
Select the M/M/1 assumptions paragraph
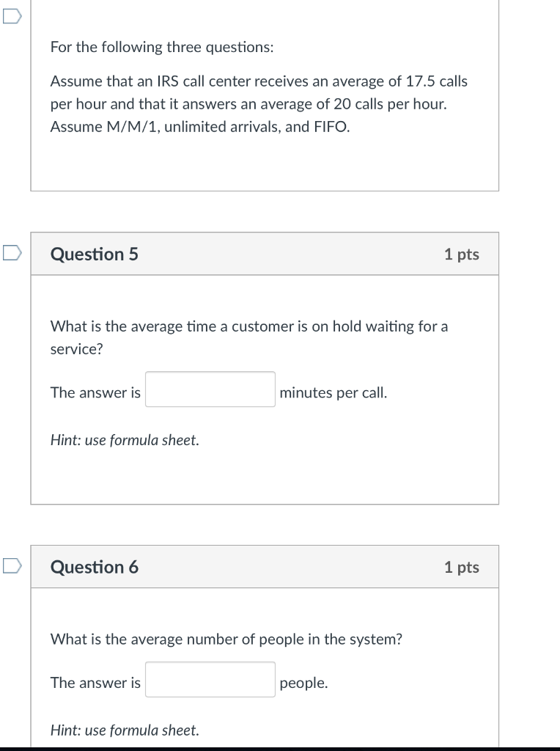pyautogui.click(x=259, y=103)
